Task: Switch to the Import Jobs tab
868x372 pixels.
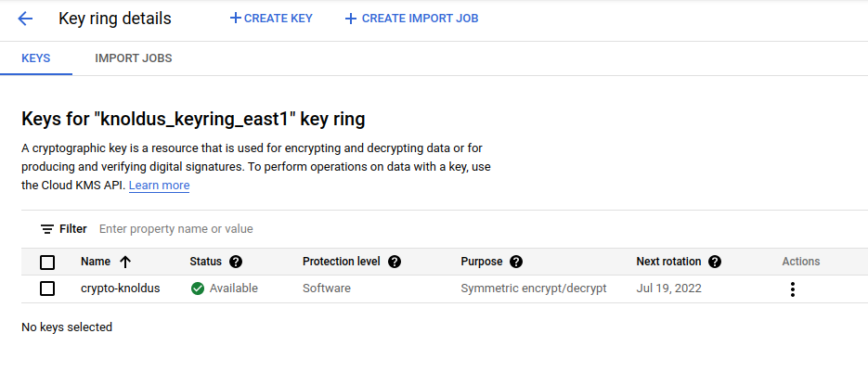Action: click(x=133, y=58)
